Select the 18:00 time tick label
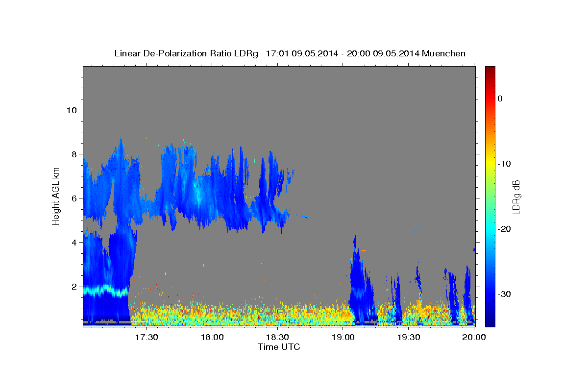 (x=212, y=338)
